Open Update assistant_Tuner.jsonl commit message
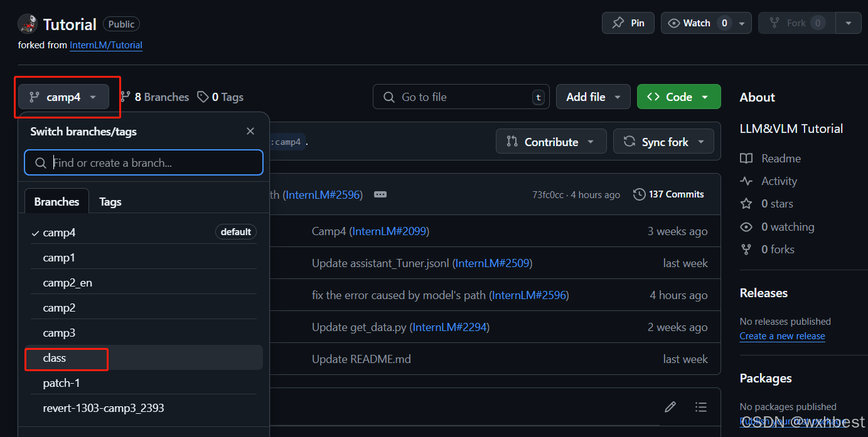868x437 pixels. (x=380, y=263)
